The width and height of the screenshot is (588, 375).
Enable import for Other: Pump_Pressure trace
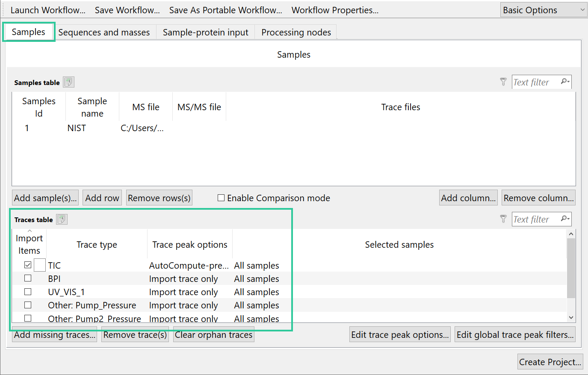coord(28,305)
